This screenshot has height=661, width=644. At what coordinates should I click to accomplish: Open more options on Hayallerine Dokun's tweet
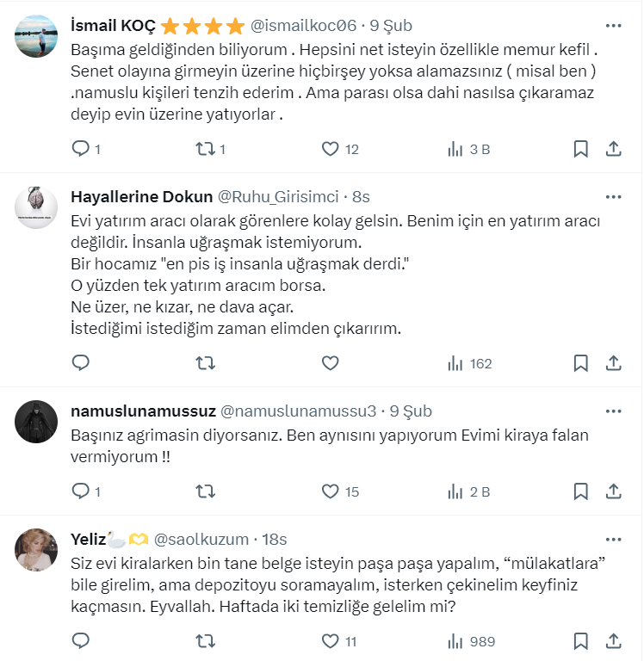point(613,197)
